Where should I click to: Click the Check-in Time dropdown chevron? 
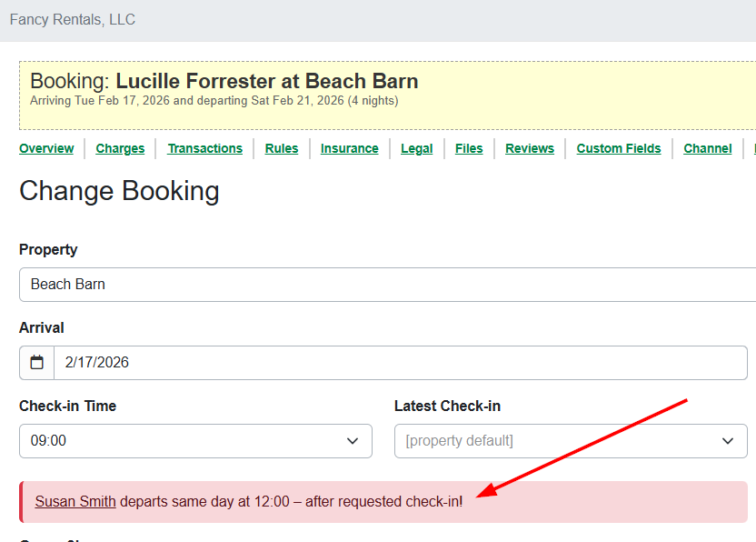tap(353, 440)
